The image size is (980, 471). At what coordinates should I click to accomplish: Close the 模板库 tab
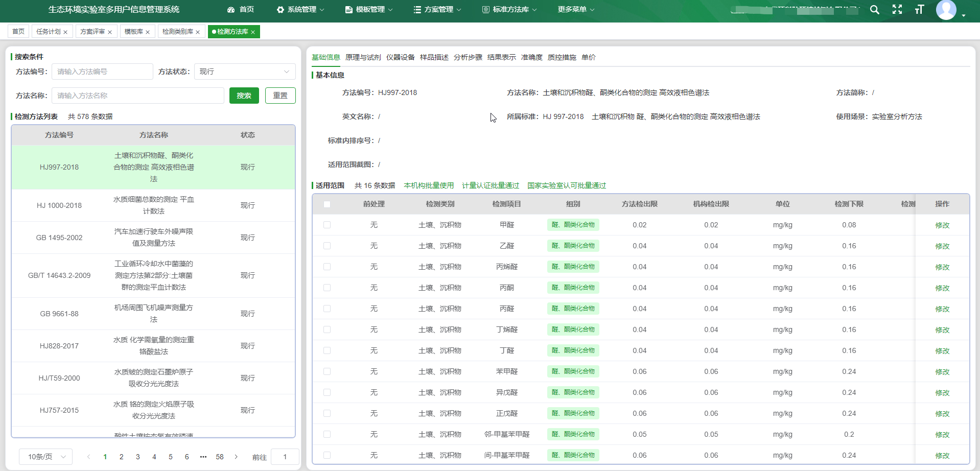pos(148,32)
